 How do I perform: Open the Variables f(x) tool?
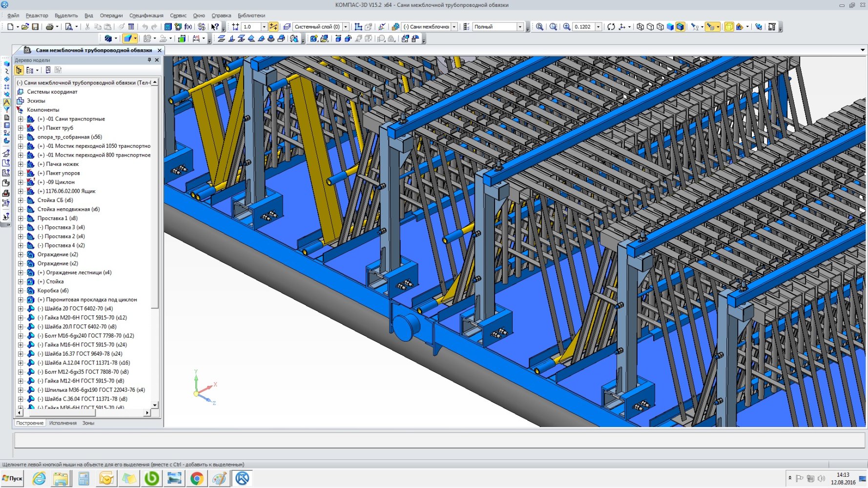(188, 27)
